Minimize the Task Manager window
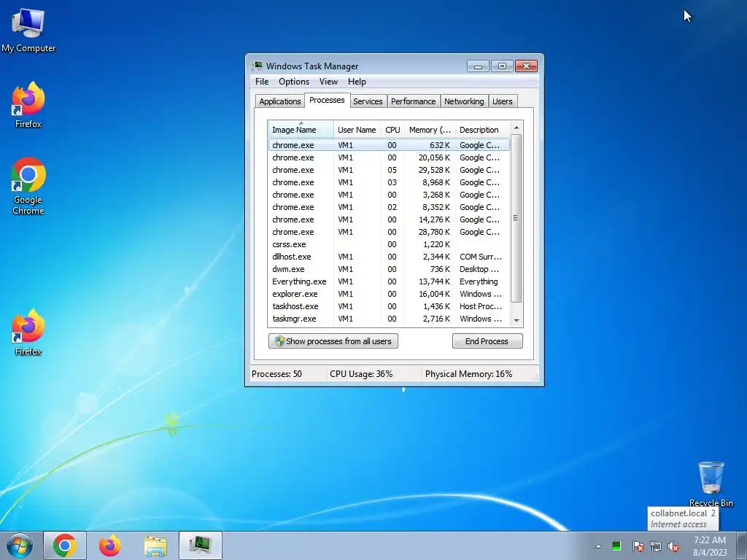747x560 pixels. pos(478,66)
